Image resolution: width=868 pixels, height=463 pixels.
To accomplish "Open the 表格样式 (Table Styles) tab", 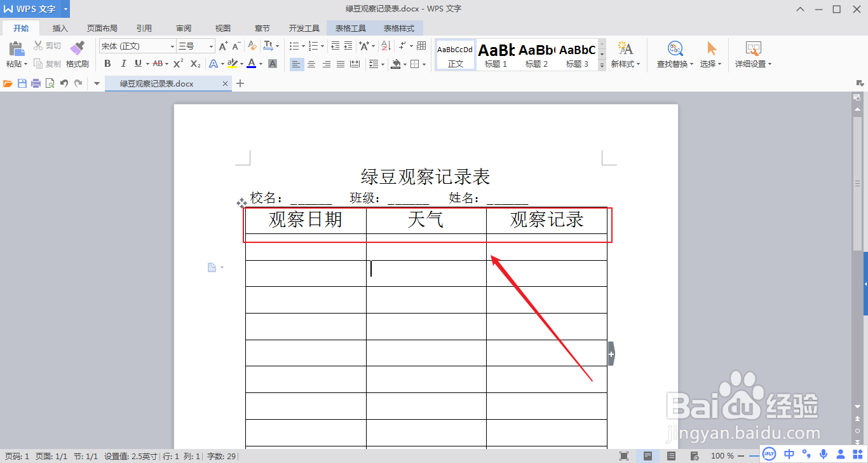I will point(399,28).
